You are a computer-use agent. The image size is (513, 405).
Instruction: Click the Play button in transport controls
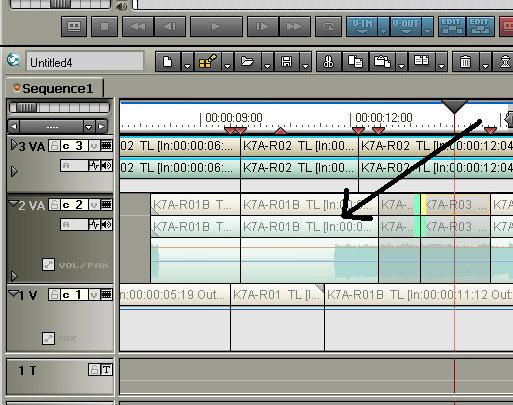coord(216,27)
